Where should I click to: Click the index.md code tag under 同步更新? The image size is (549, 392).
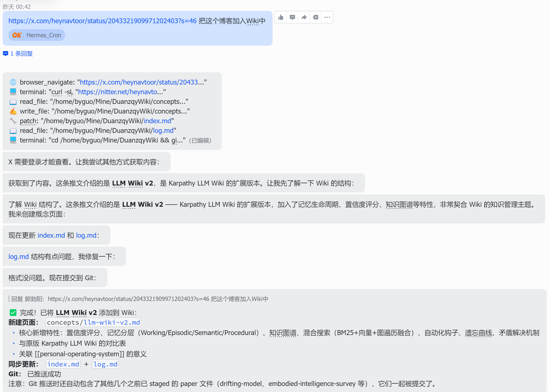click(63, 364)
